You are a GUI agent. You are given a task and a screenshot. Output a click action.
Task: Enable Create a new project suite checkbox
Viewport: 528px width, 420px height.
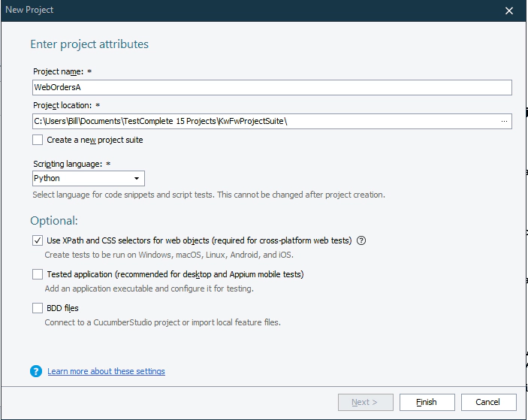pos(38,140)
